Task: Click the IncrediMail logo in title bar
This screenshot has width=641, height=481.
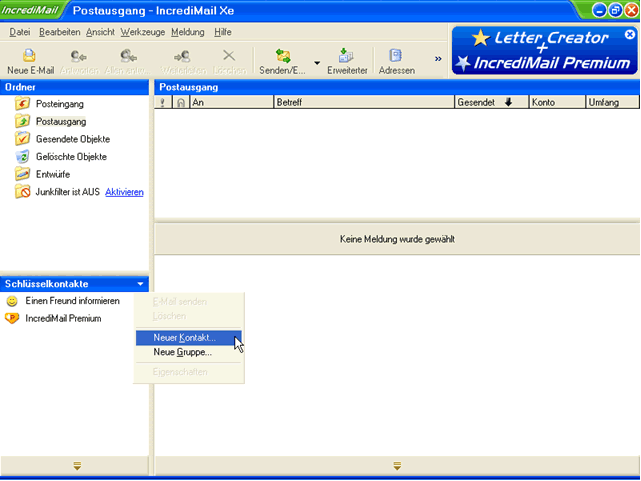Action: pyautogui.click(x=29, y=10)
